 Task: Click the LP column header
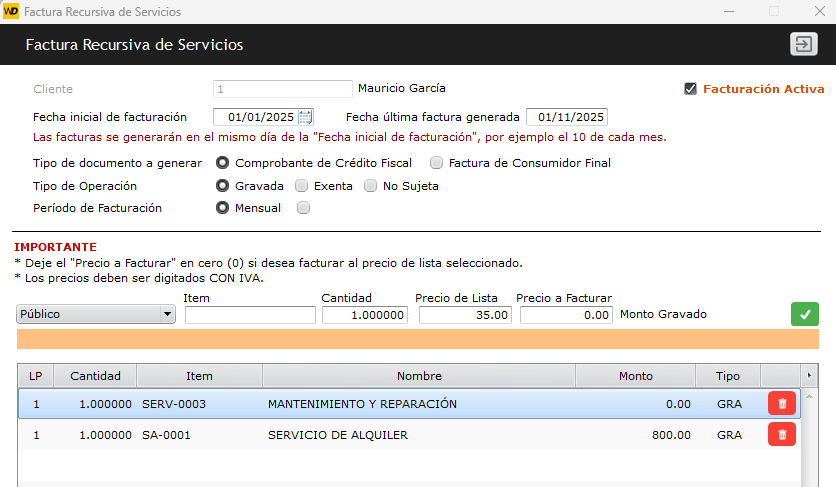click(x=36, y=376)
